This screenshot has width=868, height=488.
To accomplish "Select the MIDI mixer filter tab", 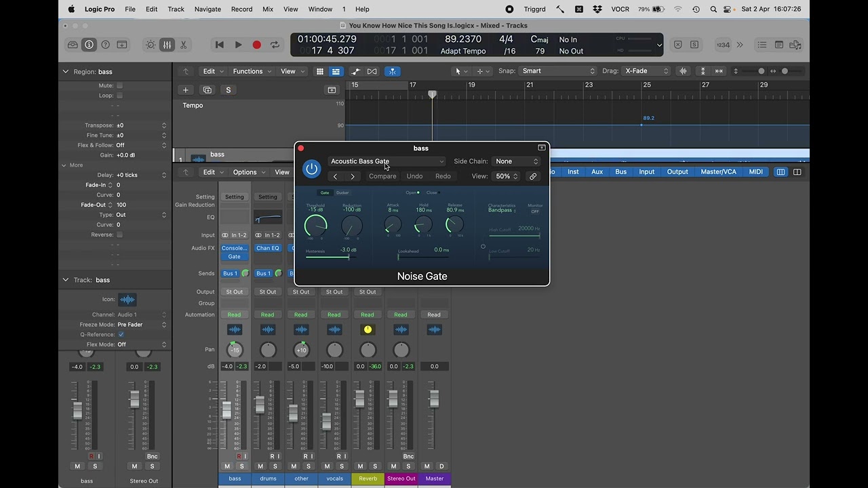I will point(755,172).
